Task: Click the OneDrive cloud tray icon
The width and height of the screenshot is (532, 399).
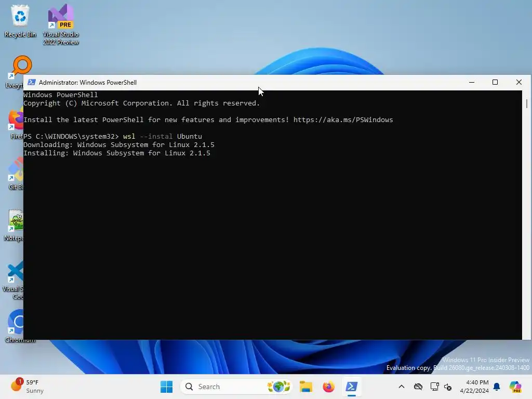Action: pos(418,387)
